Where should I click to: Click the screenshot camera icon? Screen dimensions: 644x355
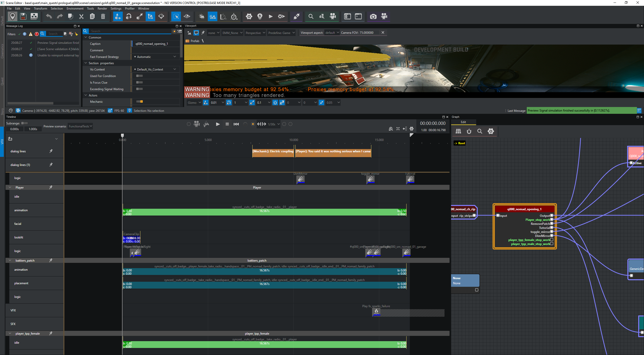[x=373, y=17]
